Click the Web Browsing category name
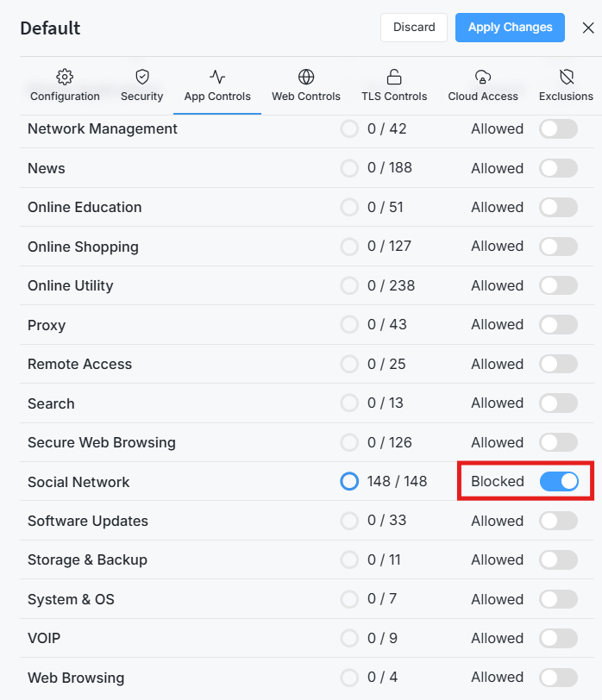The height and width of the screenshot is (700, 602). coord(76,678)
